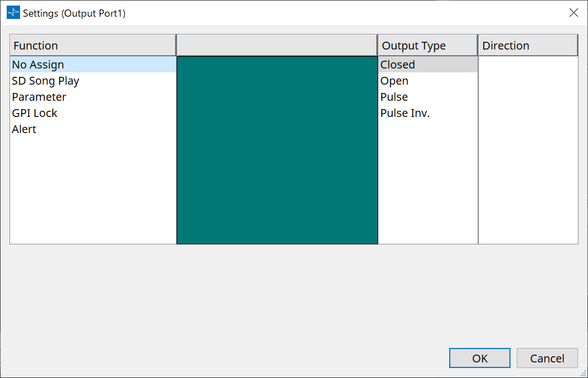Choose Pulse as the Output Type
Screen dimensions: 588x378
[394, 97]
